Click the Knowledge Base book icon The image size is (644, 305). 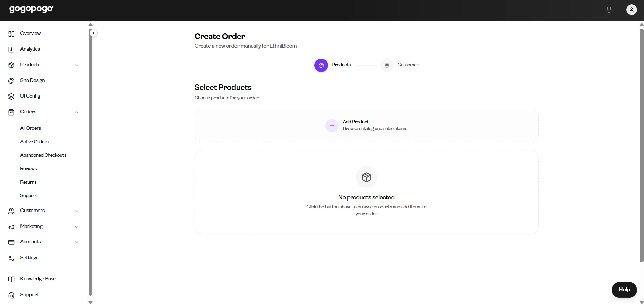coord(11,279)
